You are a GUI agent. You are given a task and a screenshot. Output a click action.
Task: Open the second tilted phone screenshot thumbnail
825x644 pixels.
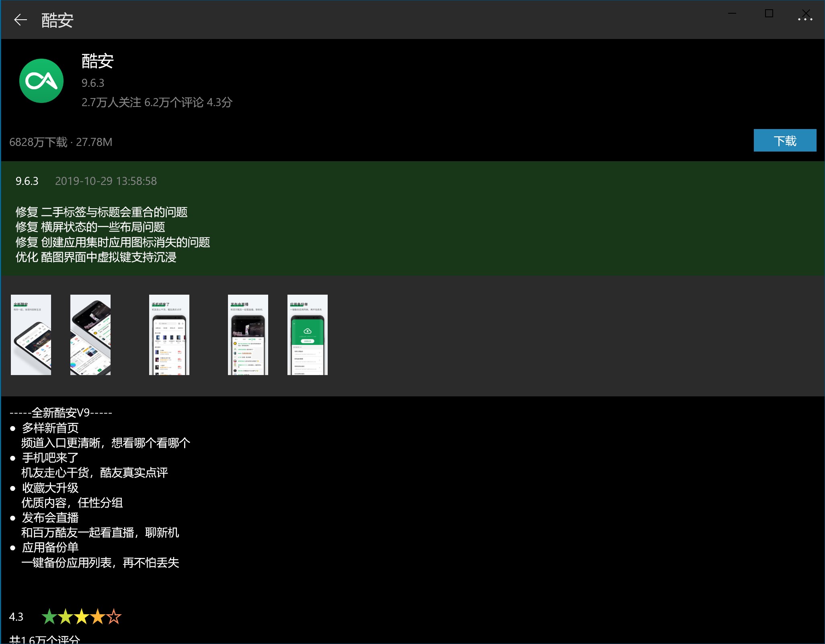pos(90,335)
